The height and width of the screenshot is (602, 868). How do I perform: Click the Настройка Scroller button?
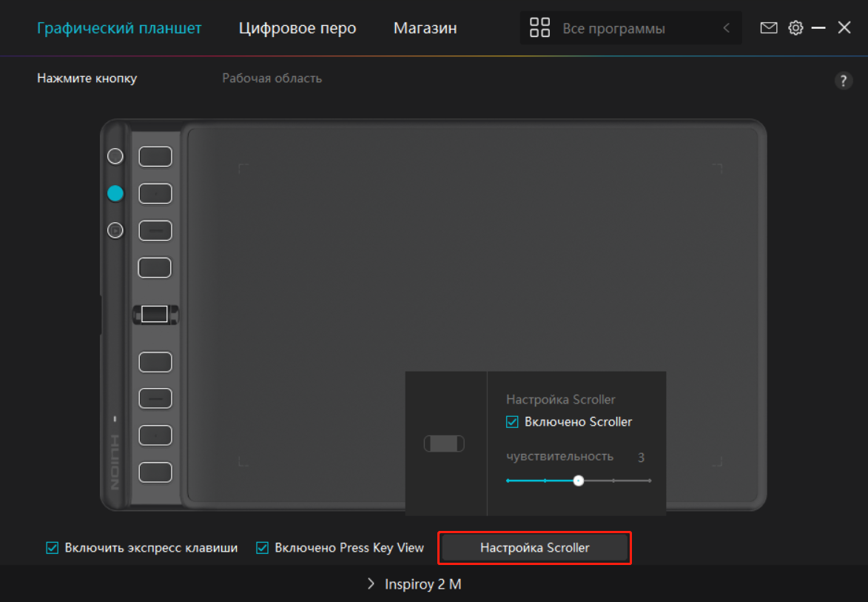point(534,548)
